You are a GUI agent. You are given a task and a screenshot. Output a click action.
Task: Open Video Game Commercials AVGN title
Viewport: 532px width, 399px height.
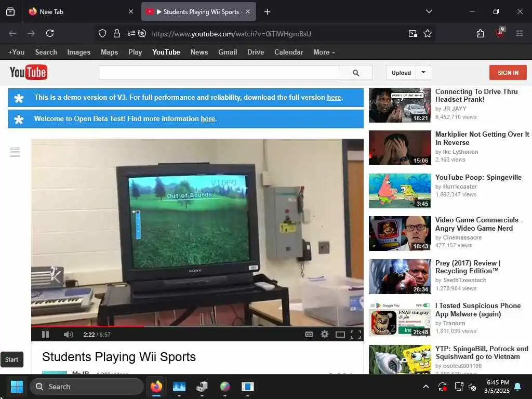(x=479, y=224)
